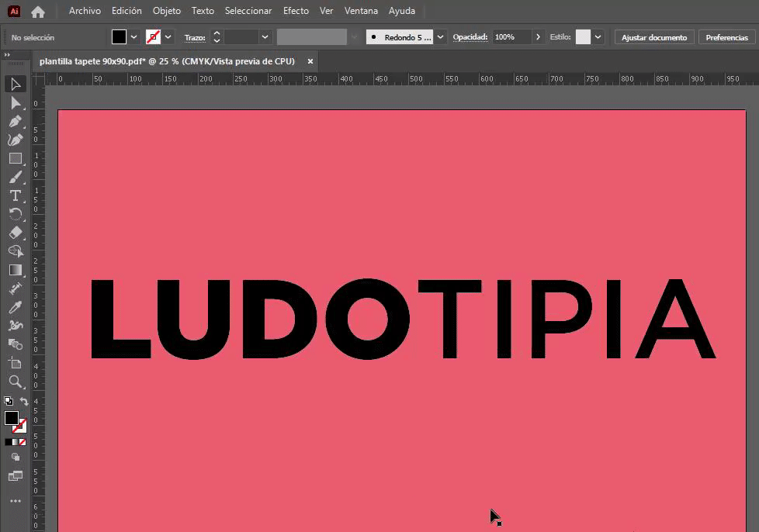The width and height of the screenshot is (759, 532).
Task: Select the Eyedropper tool
Action: 16,307
